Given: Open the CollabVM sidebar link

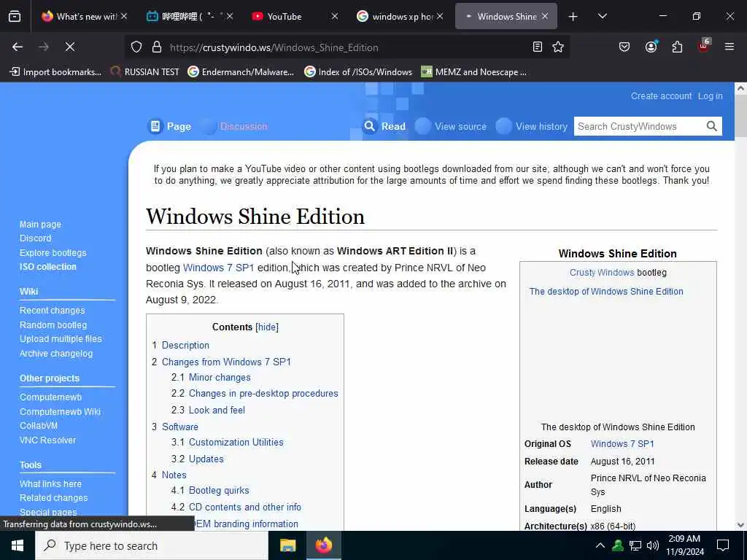Looking at the screenshot, I should pyautogui.click(x=39, y=426).
